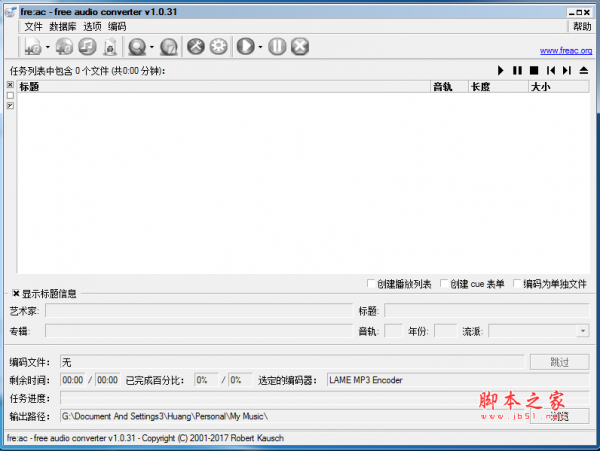Click the 编码文件 field showing 无
Screen dimensions: 600x451
(x=292, y=362)
